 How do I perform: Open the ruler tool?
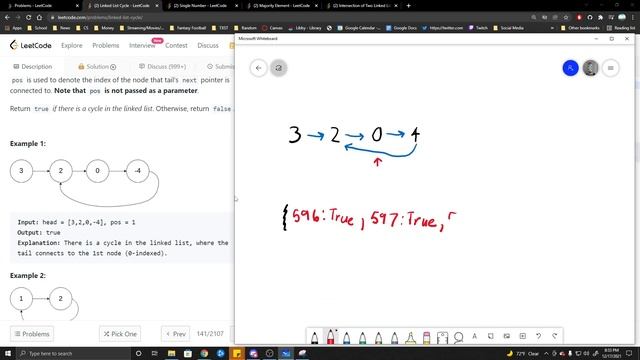[x=442, y=338]
